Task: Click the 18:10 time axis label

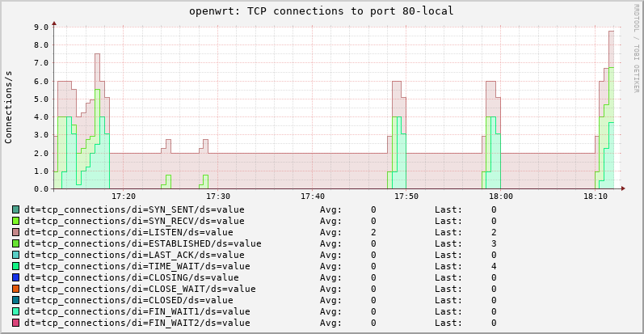Action: coord(596,197)
